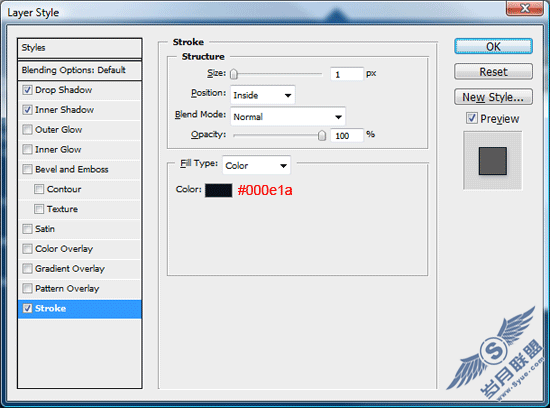This screenshot has height=408, width=550.
Task: Open the Position dropdown set to Inside
Action: click(263, 95)
